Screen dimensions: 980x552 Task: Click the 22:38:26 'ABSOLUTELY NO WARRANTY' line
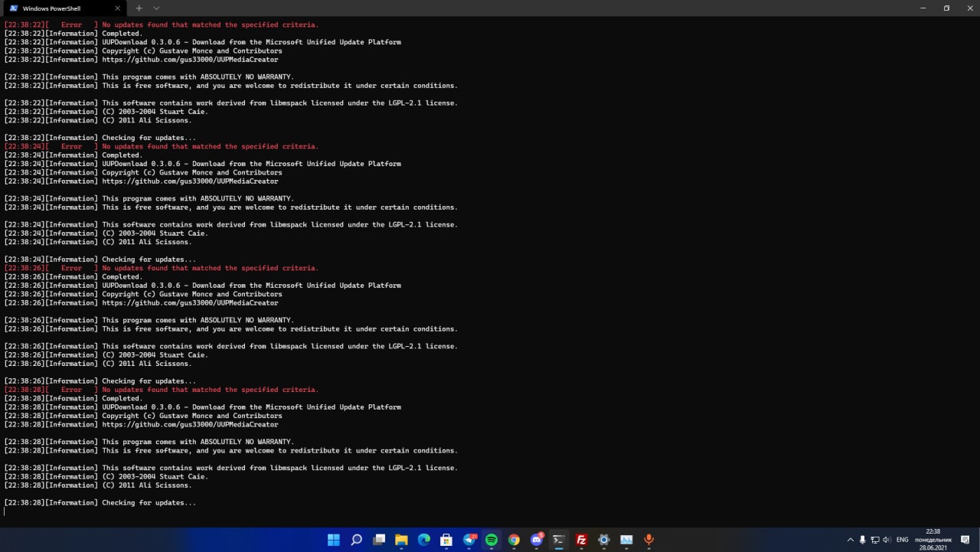(x=149, y=320)
